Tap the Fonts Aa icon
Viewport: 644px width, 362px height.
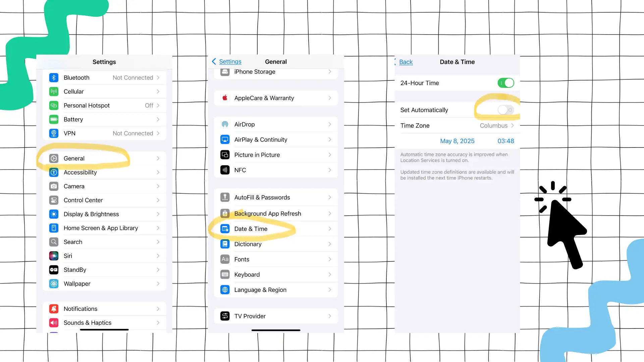point(225,259)
